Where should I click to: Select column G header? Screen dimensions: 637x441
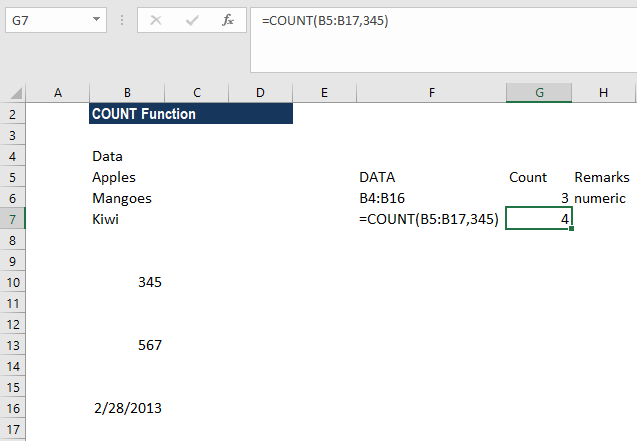[x=539, y=93]
